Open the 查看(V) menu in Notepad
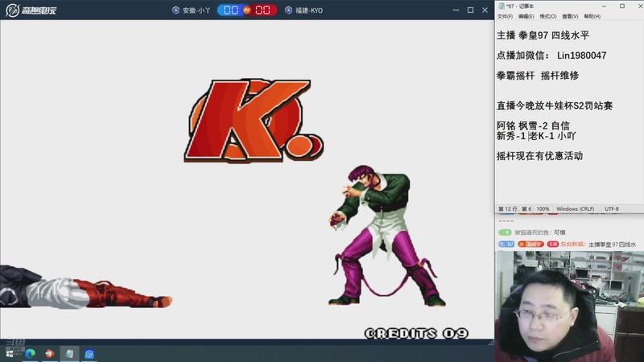644x362 pixels. 570,16
